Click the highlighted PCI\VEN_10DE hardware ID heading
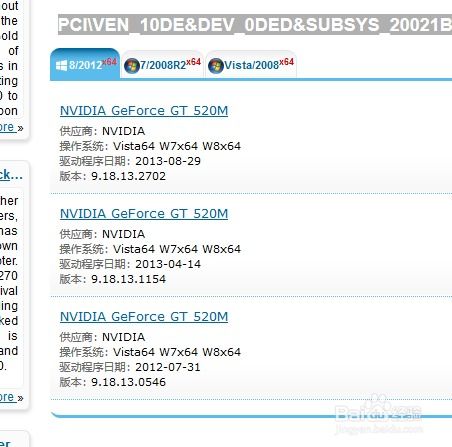 (255, 25)
